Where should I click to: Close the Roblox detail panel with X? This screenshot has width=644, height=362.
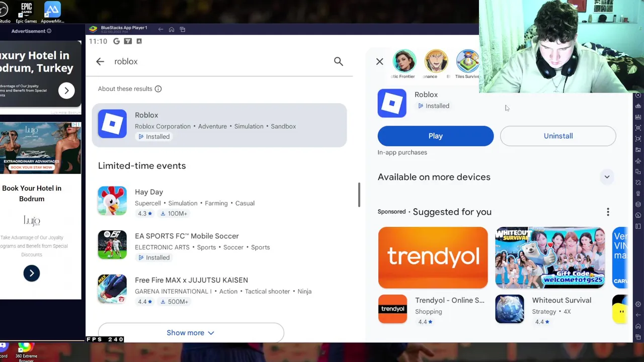click(379, 61)
